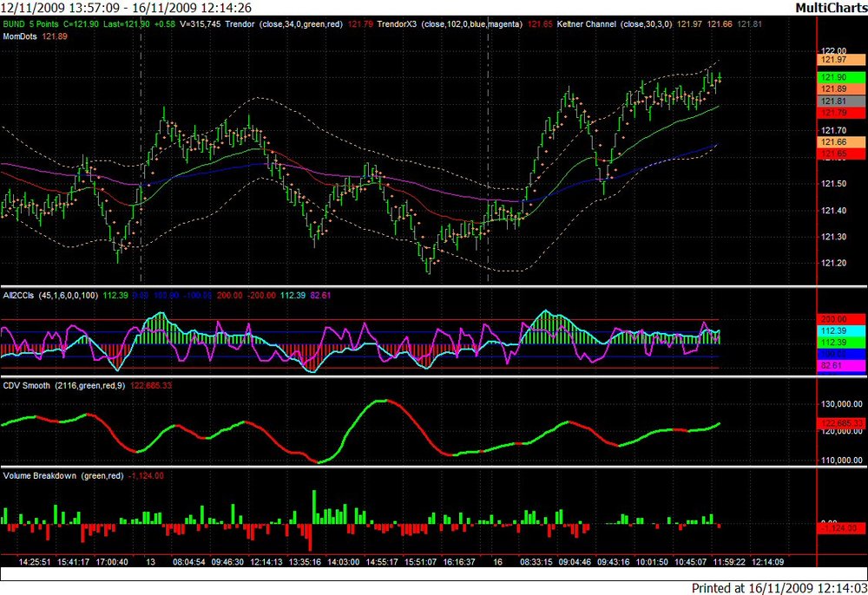
Task: Click the green 112.39 CCI axis marker
Action: click(x=841, y=343)
